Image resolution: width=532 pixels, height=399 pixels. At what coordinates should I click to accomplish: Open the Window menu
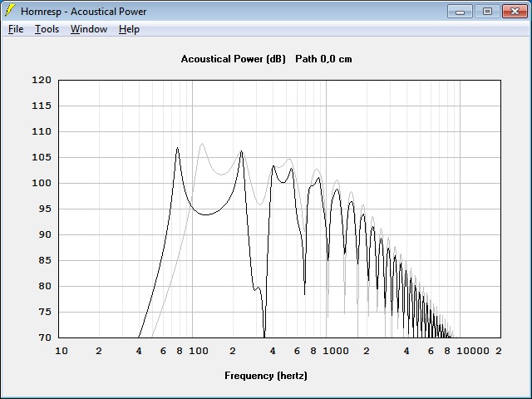89,29
